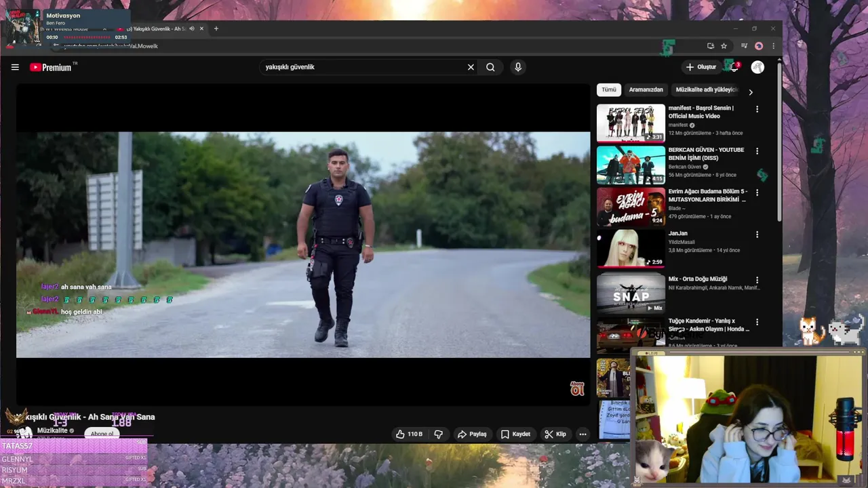Click the YouTube page vertical scrollbar
The height and width of the screenshot is (488, 868).
click(779, 142)
